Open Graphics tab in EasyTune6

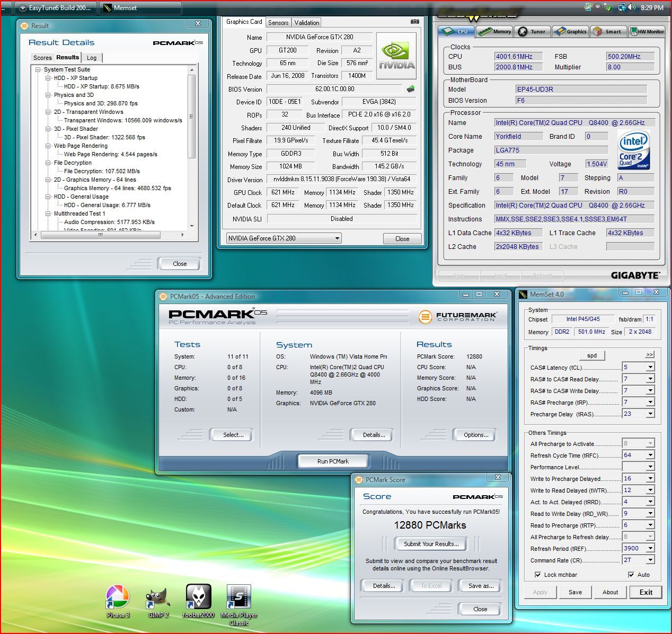[570, 31]
